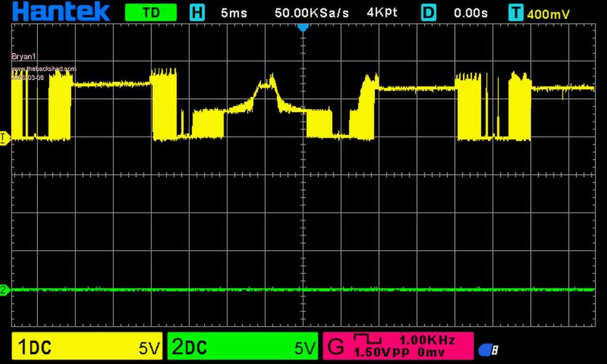The height and width of the screenshot is (364, 607).
Task: Select the 50.00KSa/s sample rate readout
Action: 312,12
